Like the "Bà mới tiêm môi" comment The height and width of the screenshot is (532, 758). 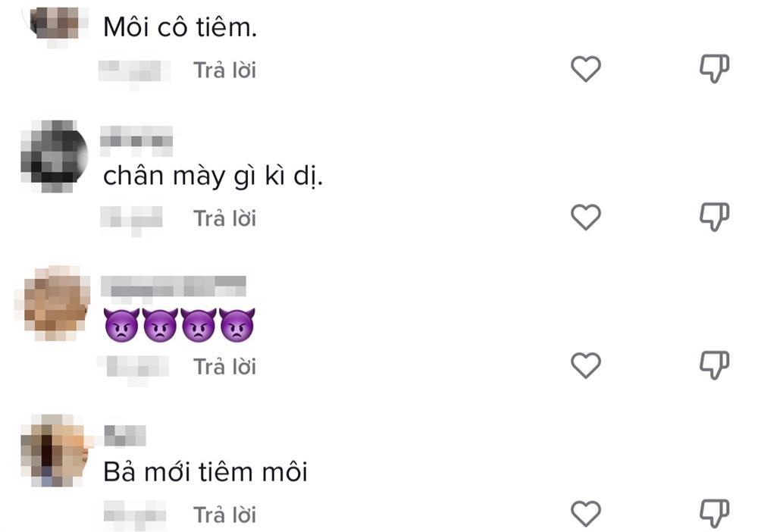coord(585,515)
